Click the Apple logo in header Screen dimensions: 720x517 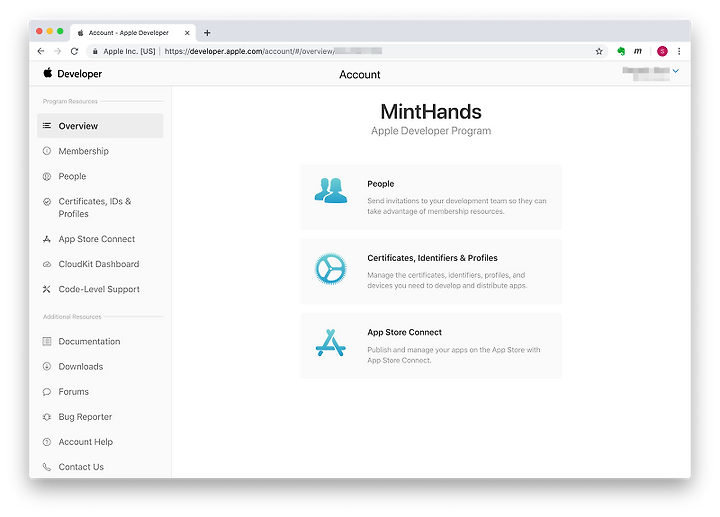[x=48, y=73]
